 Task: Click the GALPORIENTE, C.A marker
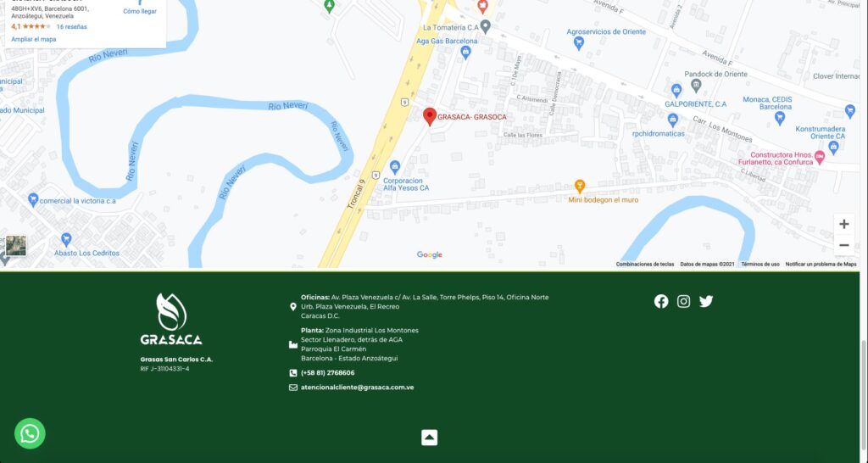(676, 90)
